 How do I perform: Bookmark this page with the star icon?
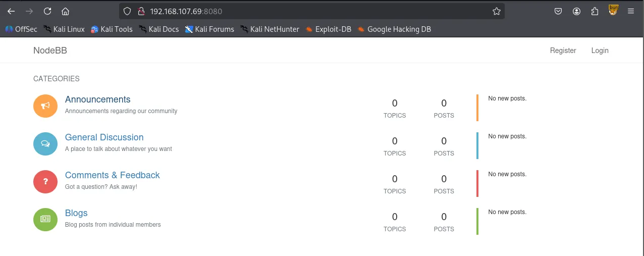pos(496,11)
